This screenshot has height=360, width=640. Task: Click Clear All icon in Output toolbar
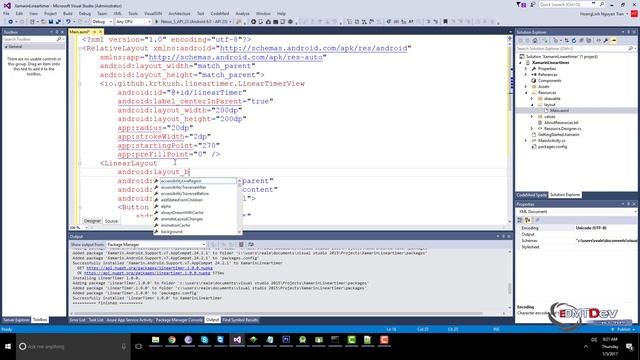pos(241,244)
